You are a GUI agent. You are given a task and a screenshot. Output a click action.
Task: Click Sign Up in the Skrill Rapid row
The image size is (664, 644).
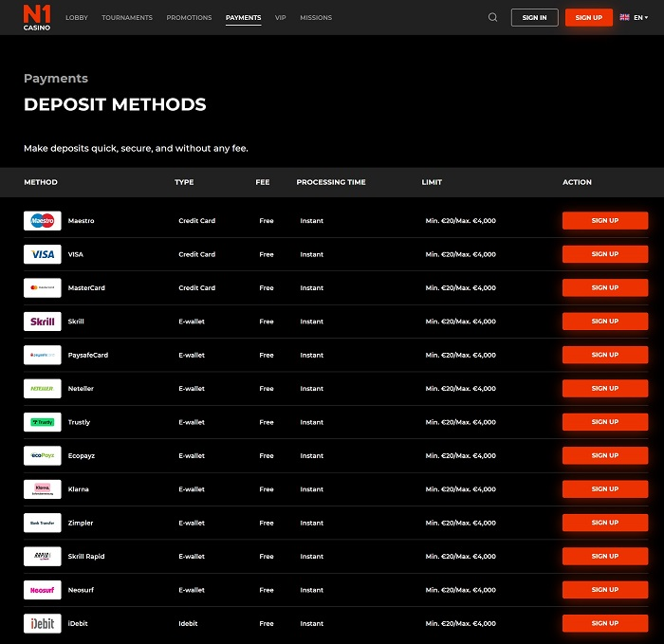click(605, 556)
